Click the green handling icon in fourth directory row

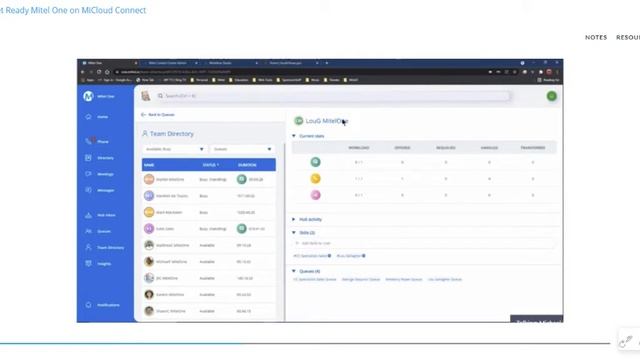coord(242,229)
